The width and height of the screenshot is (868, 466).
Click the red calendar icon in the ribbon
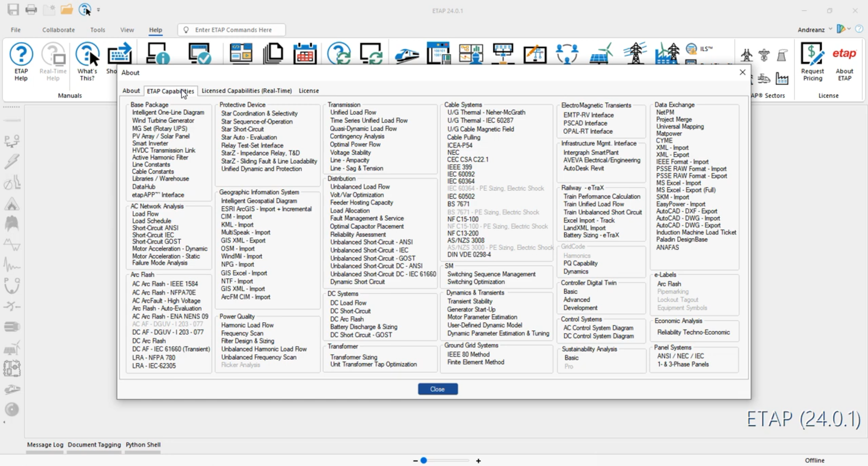[305, 54]
